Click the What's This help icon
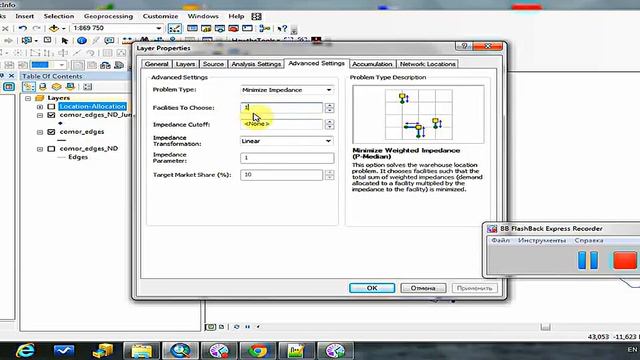 tap(282, 29)
